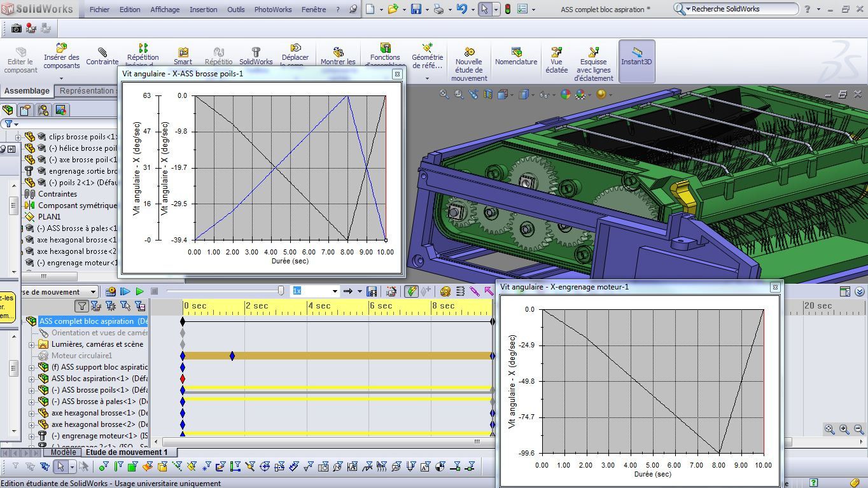The image size is (868, 488).
Task: Expand the clips brosse poils<1> node
Action: click(18, 137)
